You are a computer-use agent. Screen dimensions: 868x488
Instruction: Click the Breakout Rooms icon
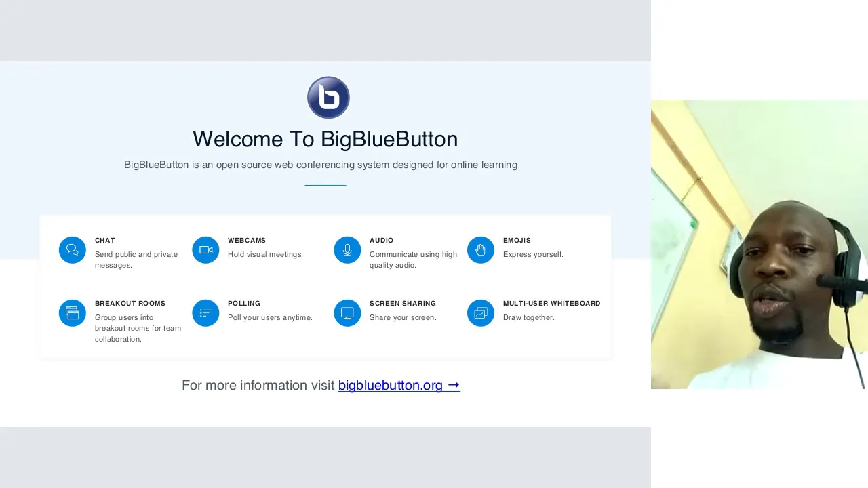click(73, 313)
